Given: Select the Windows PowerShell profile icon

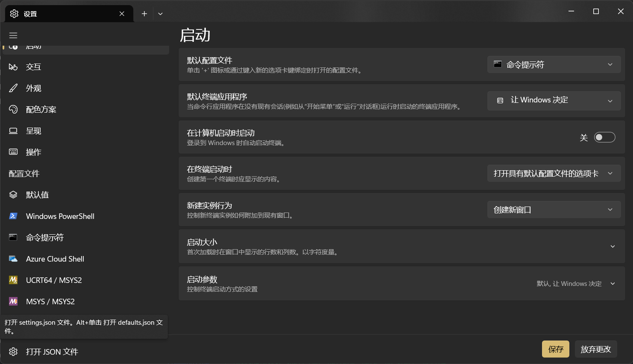Looking at the screenshot, I should pos(13,216).
